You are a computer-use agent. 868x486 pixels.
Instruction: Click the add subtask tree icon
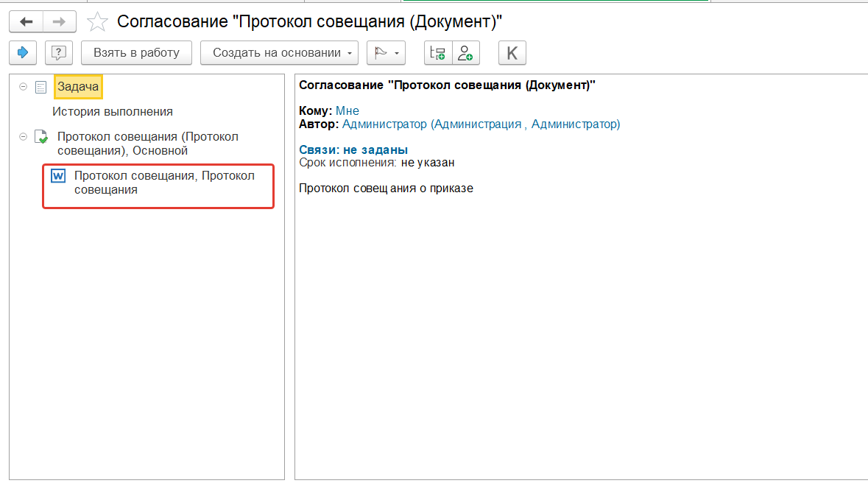point(438,53)
